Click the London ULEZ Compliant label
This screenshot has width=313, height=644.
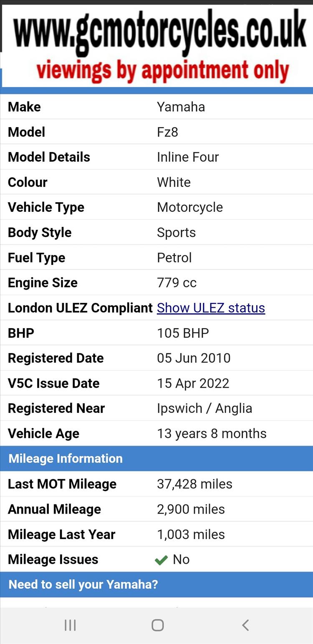[x=80, y=308]
